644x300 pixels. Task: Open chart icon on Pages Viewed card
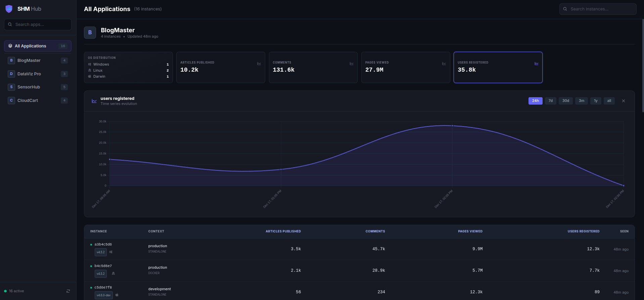[x=444, y=64]
